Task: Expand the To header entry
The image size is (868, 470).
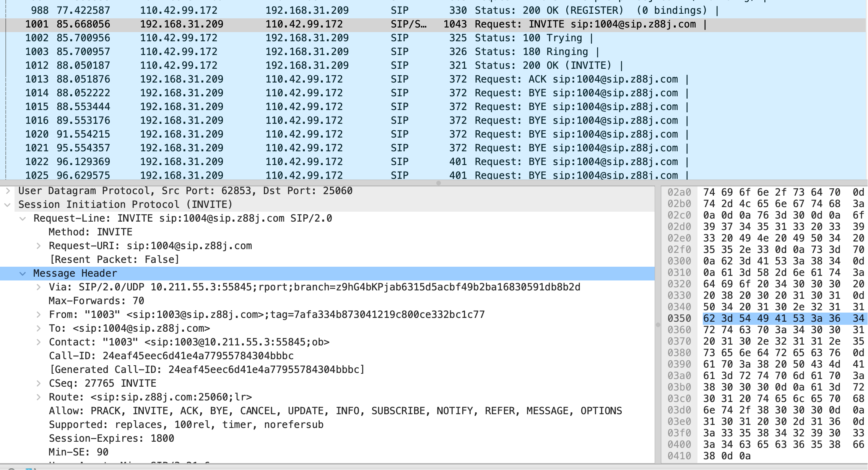Action: 38,328
